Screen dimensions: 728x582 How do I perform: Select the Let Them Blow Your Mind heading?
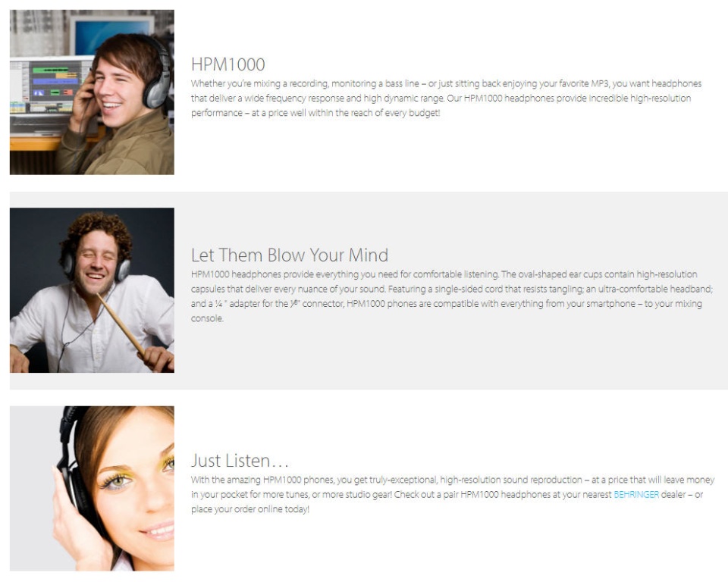(289, 255)
